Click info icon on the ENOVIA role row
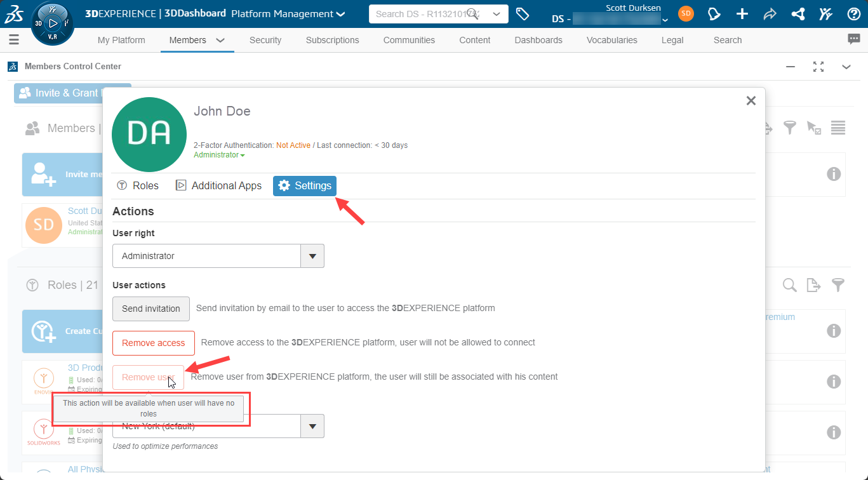868x480 pixels. point(834,382)
